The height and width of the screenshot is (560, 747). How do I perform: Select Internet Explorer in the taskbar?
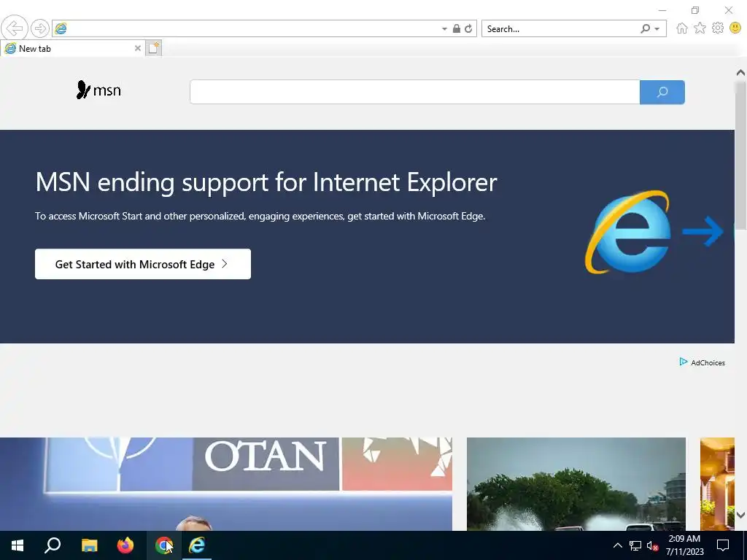(197, 545)
